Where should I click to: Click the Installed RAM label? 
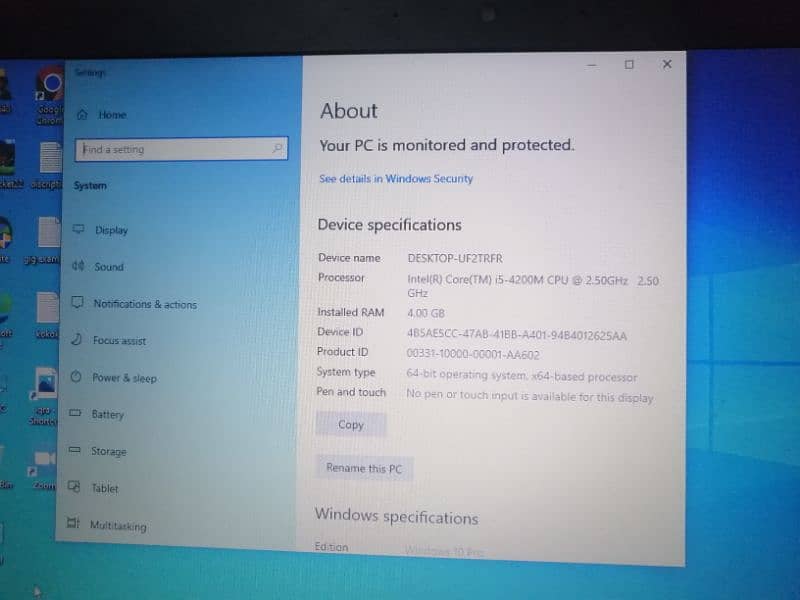click(351, 312)
